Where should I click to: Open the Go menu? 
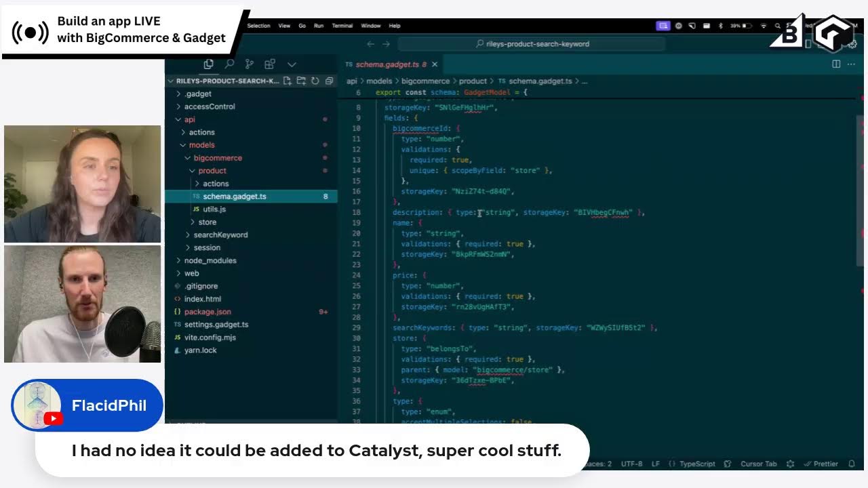302,26
